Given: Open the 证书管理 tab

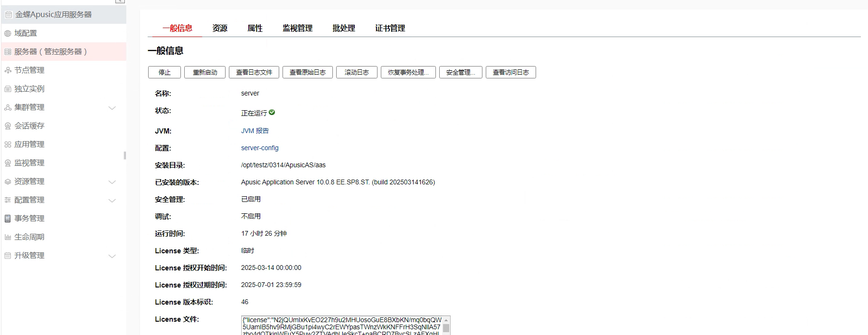Looking at the screenshot, I should click(390, 28).
